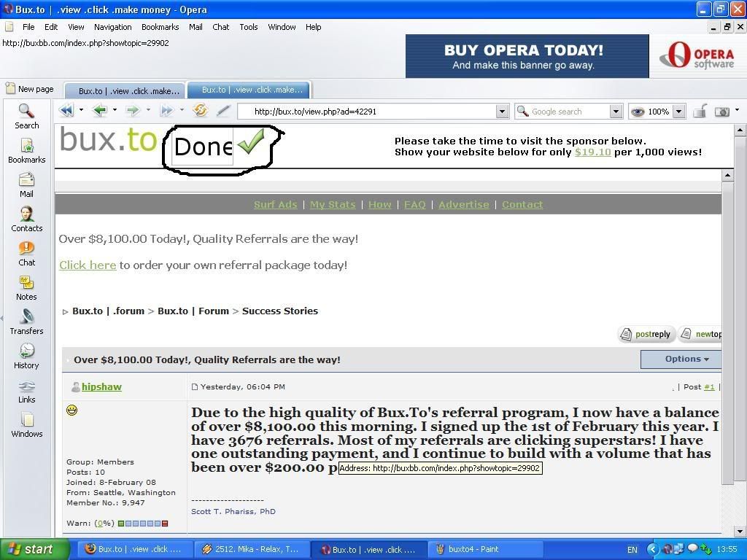
Task: Open the Navigation menu
Action: coord(113,27)
